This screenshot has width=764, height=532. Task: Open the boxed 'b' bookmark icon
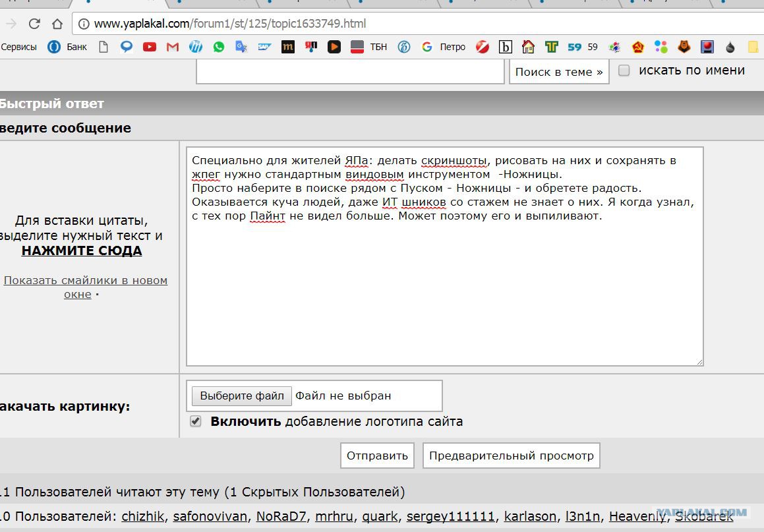tap(506, 47)
